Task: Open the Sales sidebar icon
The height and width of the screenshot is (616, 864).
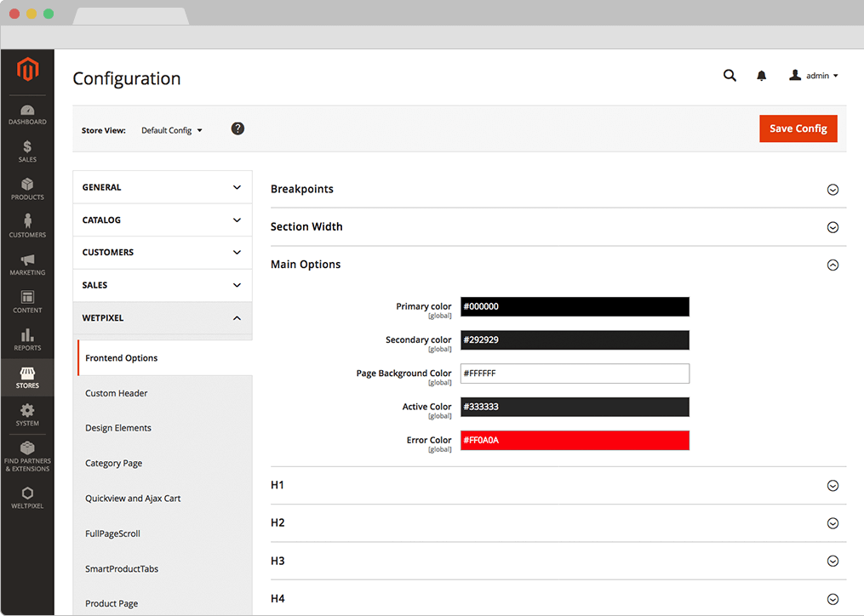Action: coord(27,151)
